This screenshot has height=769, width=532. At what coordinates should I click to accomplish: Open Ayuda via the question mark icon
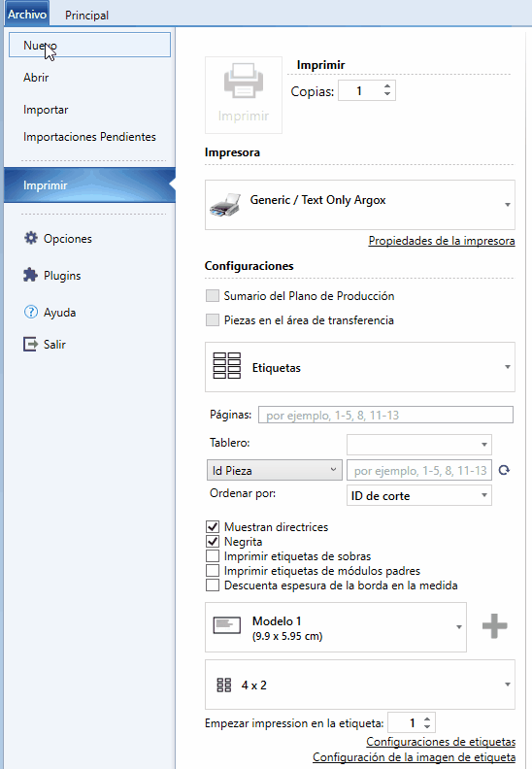click(31, 312)
